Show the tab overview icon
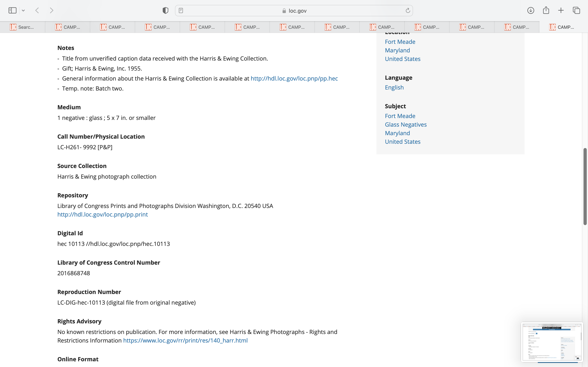Screen dimensions: 588x367 point(576,10)
